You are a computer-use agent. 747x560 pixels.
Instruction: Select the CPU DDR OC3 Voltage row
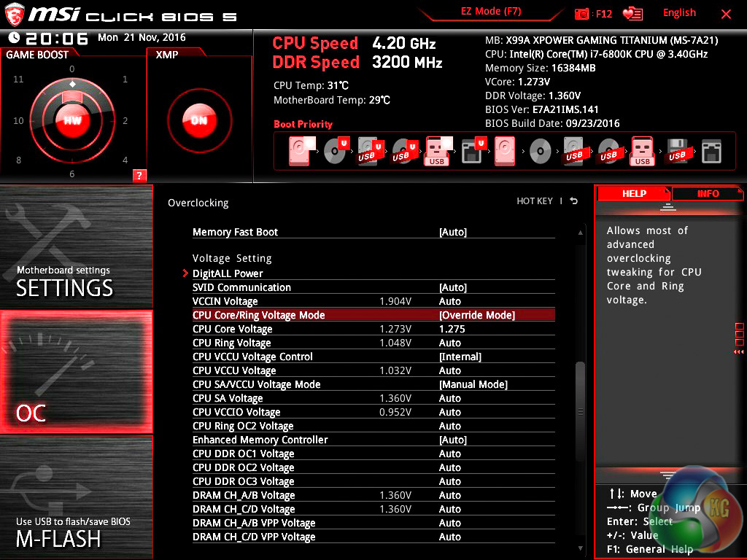pyautogui.click(x=373, y=481)
